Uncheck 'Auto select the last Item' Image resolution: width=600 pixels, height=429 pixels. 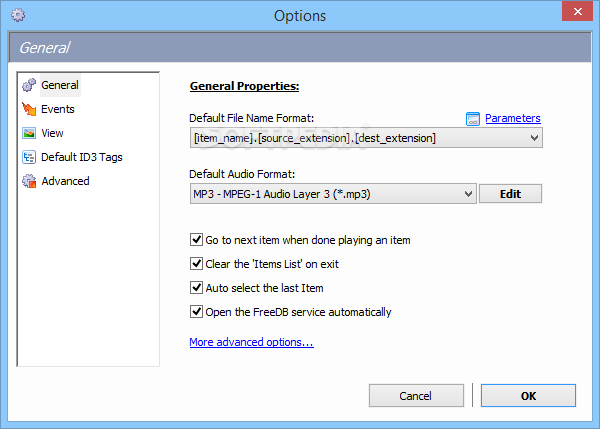point(196,288)
